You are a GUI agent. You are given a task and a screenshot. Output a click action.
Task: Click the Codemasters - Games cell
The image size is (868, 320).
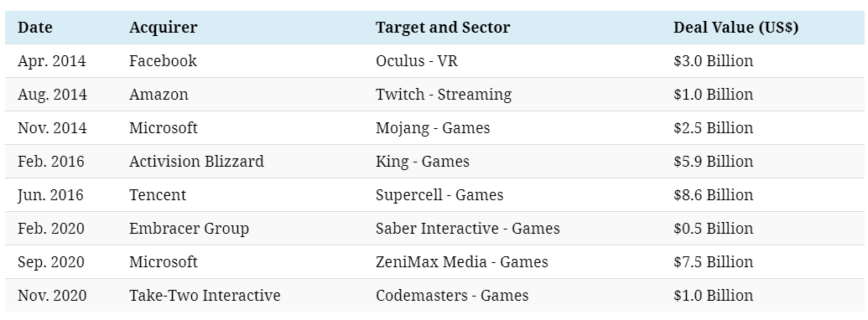[452, 296]
